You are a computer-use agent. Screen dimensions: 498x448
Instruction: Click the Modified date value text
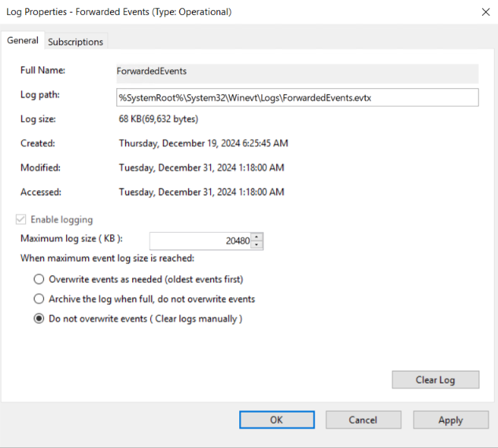[x=201, y=167]
